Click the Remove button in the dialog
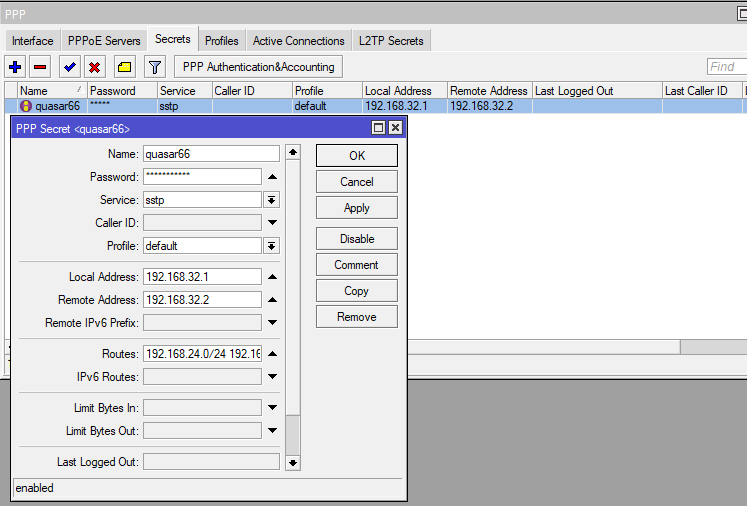Image resolution: width=747 pixels, height=506 pixels. 357,317
